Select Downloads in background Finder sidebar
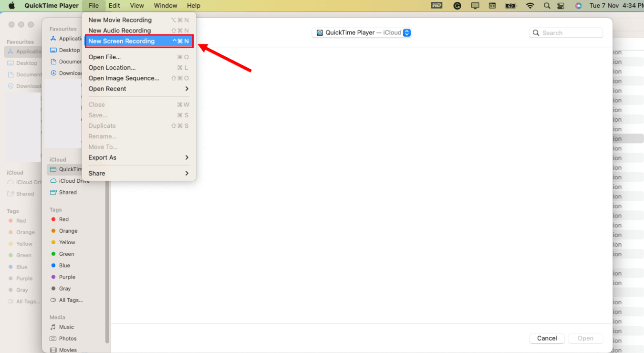Screen dimensions: 644x353 pos(24,86)
